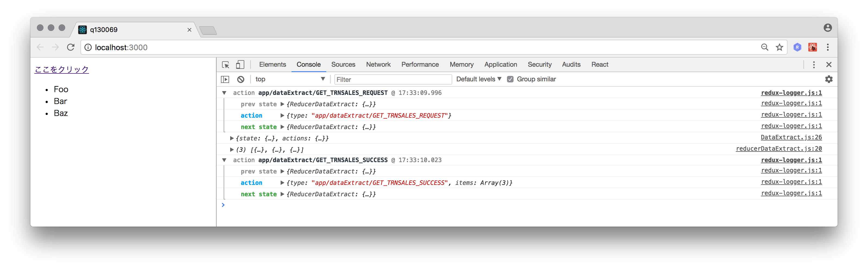This screenshot has height=270, width=868.
Task: Toggle the device toolbar icon
Action: click(x=240, y=65)
